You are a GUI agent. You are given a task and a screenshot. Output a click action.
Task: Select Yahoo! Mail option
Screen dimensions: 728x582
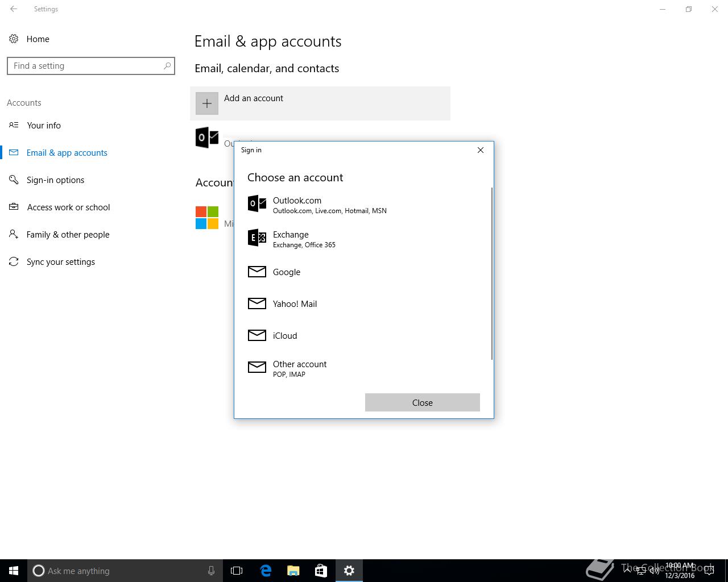click(364, 304)
